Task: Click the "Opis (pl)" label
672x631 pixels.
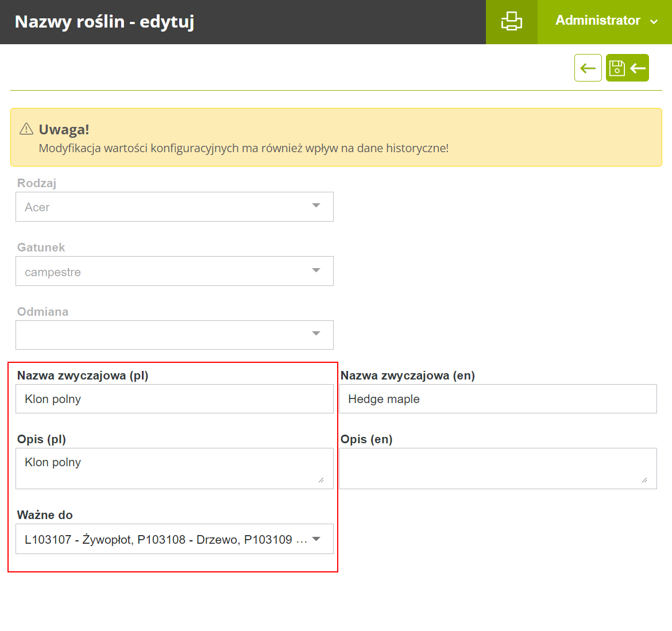Action: (41, 439)
